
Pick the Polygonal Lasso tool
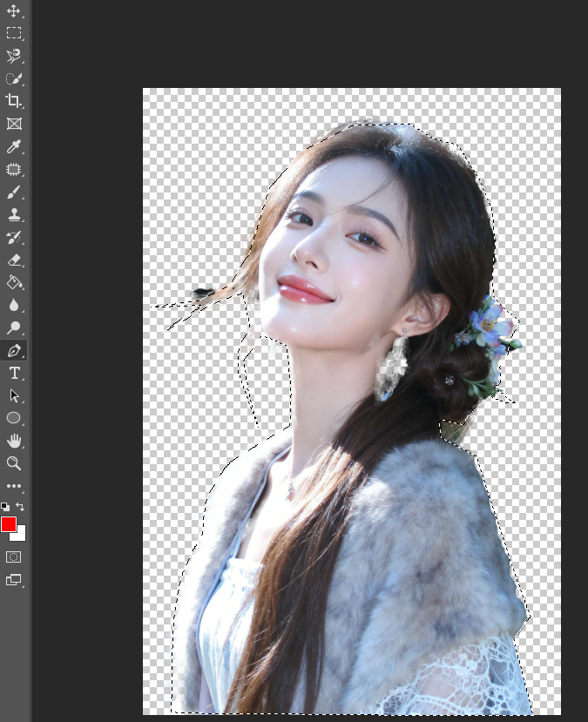(13, 56)
